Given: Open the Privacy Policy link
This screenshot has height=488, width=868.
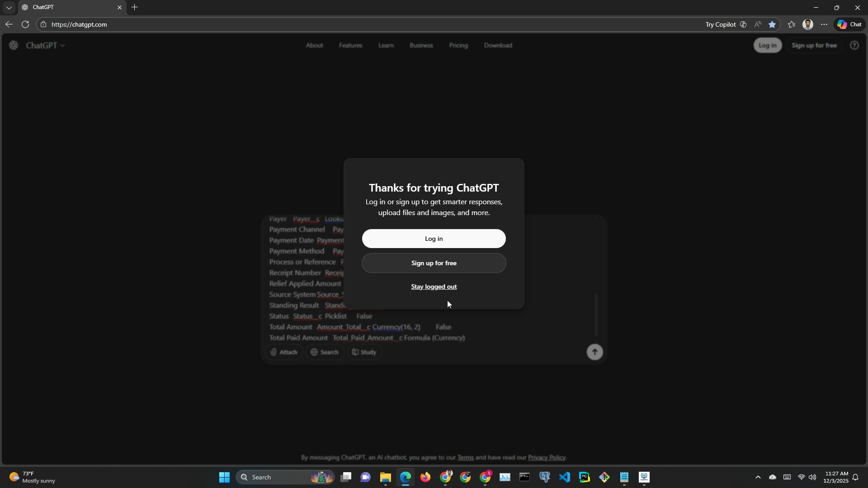Looking at the screenshot, I should (546, 458).
